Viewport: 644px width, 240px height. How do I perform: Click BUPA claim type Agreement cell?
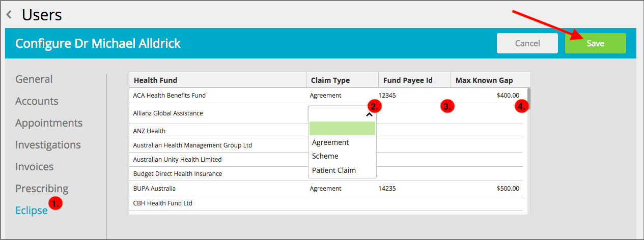[326, 189]
